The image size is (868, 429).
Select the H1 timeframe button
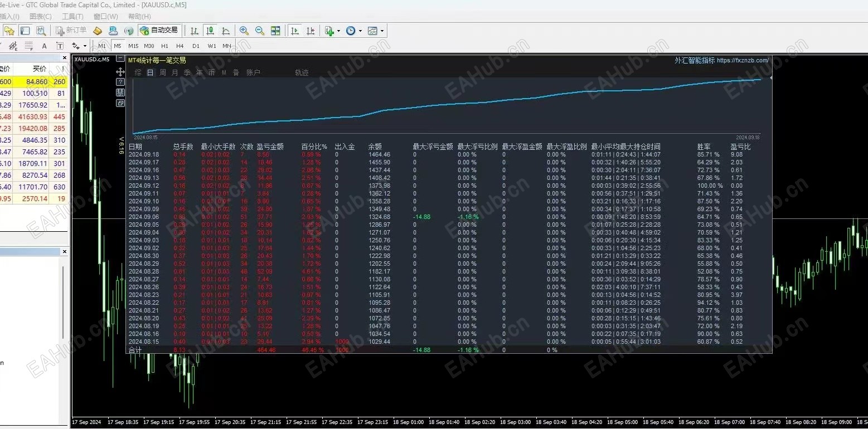[164, 46]
